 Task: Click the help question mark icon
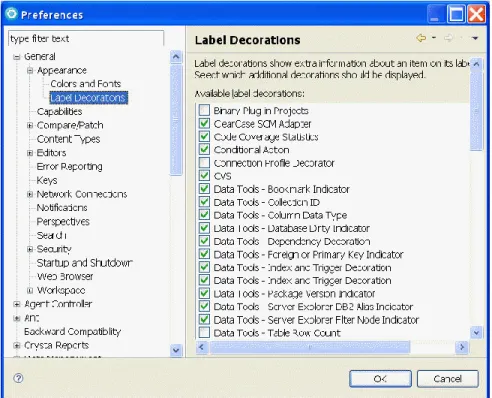click(x=18, y=378)
